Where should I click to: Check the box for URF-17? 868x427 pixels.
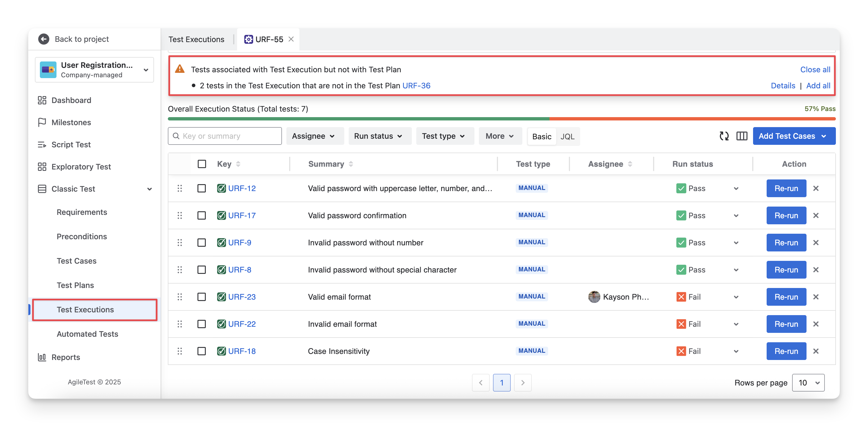(202, 215)
